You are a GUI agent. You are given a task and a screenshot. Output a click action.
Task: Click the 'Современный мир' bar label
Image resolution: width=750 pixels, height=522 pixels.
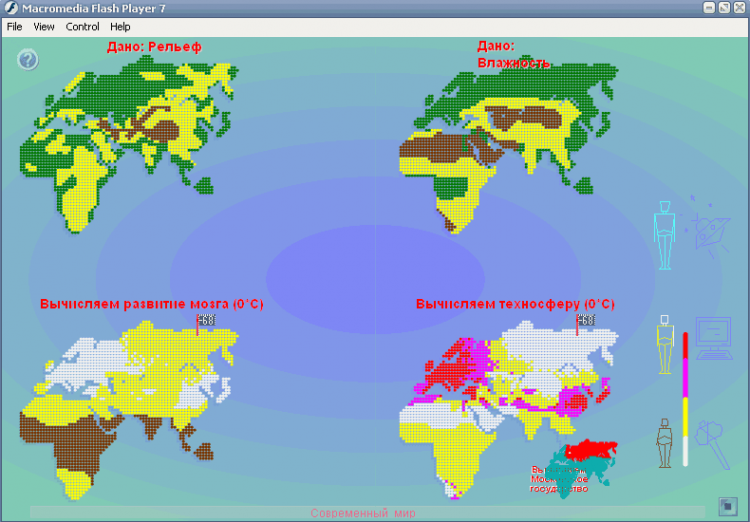click(363, 513)
